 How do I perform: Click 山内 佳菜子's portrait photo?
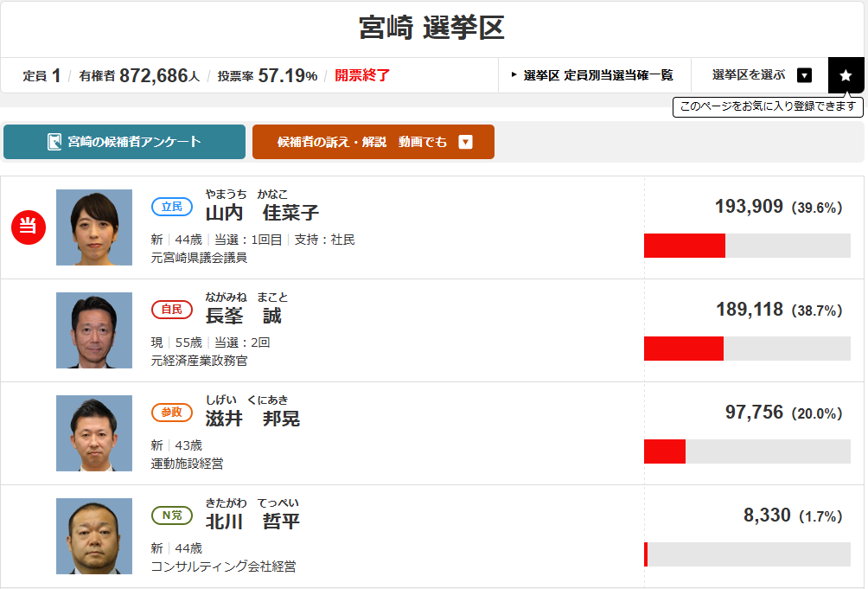(x=94, y=227)
